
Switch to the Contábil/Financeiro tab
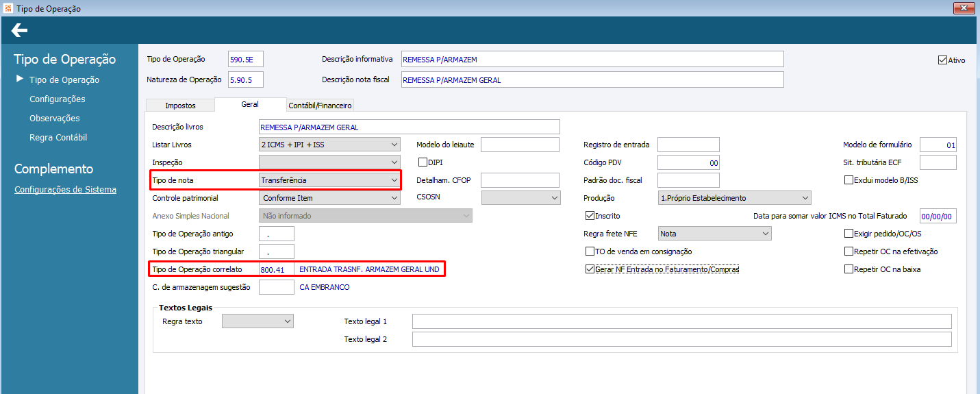320,106
